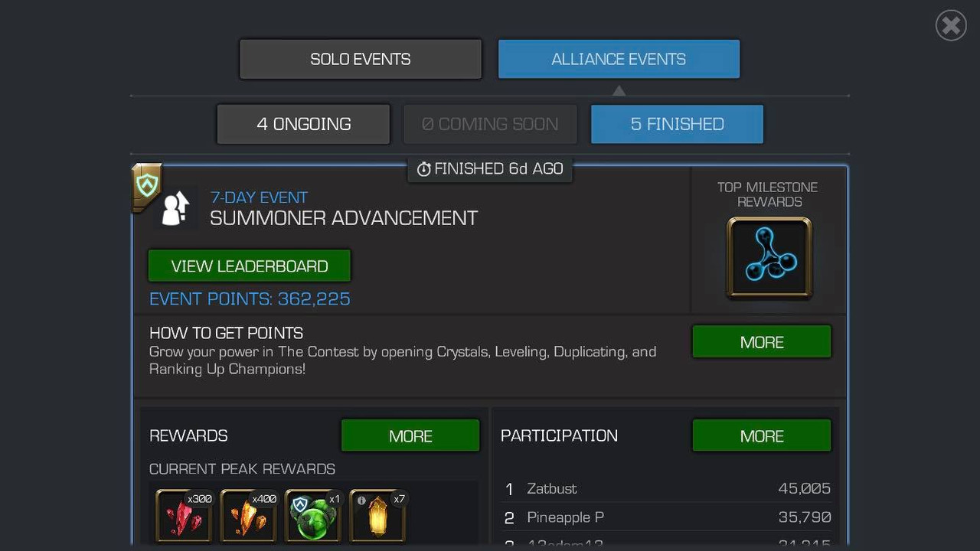Viewport: 980px width, 551px height.
Task: Open the 0 Coming Soon filter
Action: (x=490, y=124)
